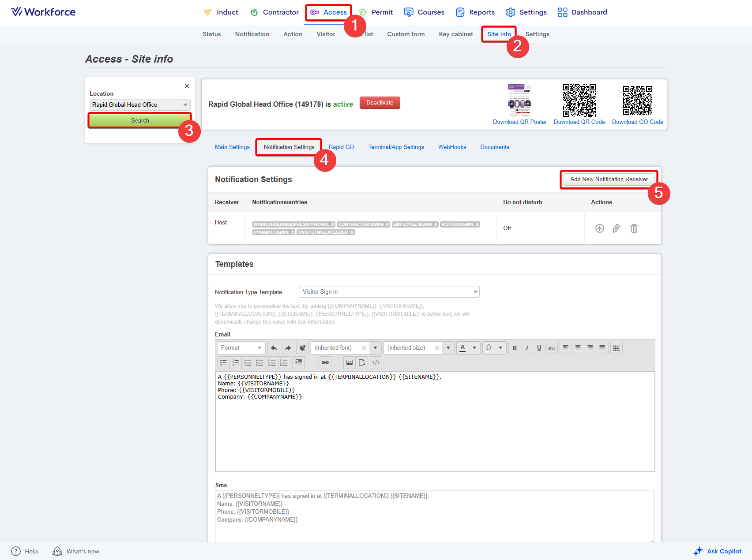Toggle italic formatting in email editor
Viewport: 752px width, 560px height.
click(526, 348)
